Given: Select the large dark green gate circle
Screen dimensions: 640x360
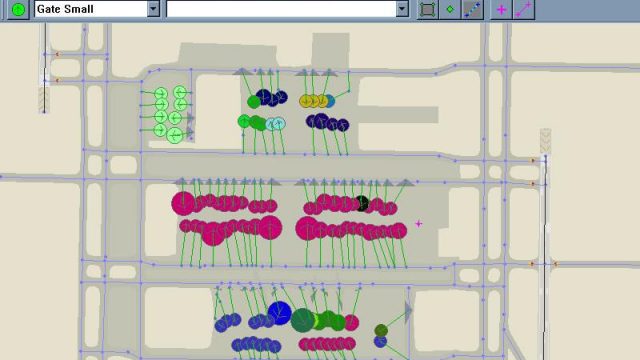Looking at the screenshot, I should 302,320.
